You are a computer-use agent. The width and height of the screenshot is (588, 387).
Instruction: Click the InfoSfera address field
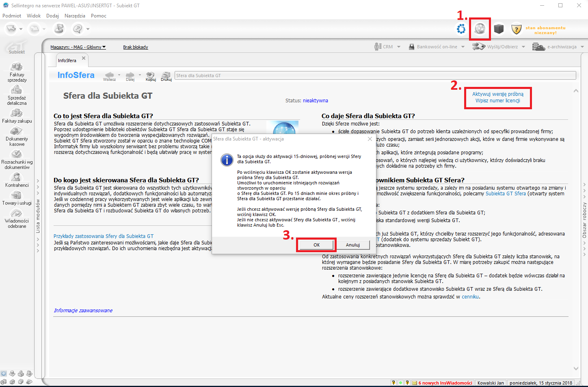(x=375, y=76)
